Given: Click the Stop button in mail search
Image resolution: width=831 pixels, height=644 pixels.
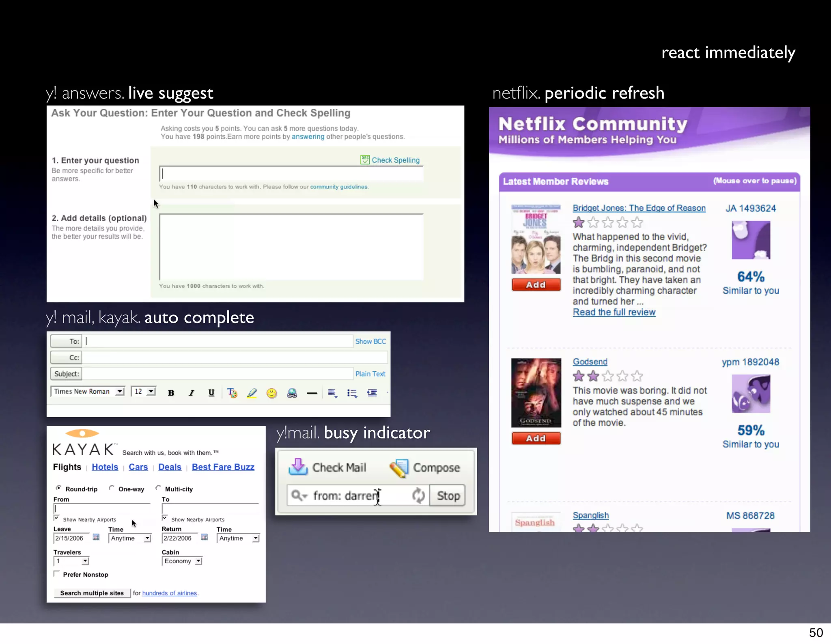Looking at the screenshot, I should 448,495.
